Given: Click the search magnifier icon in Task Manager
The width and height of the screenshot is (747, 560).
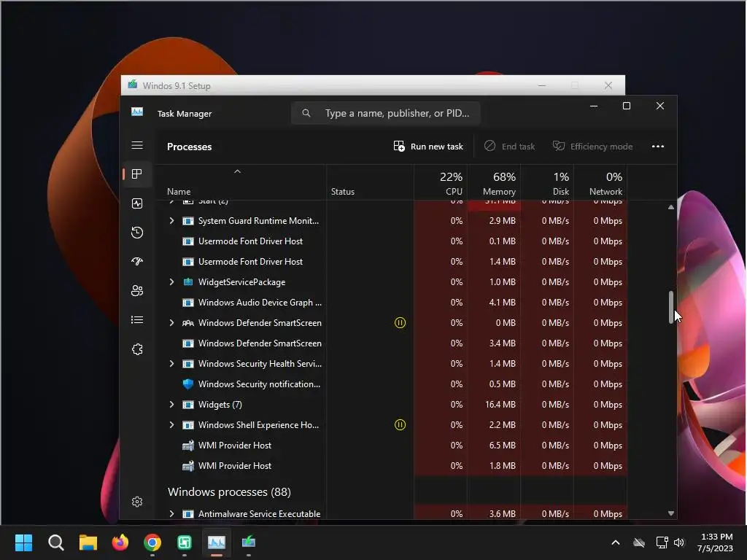Looking at the screenshot, I should pos(306,113).
